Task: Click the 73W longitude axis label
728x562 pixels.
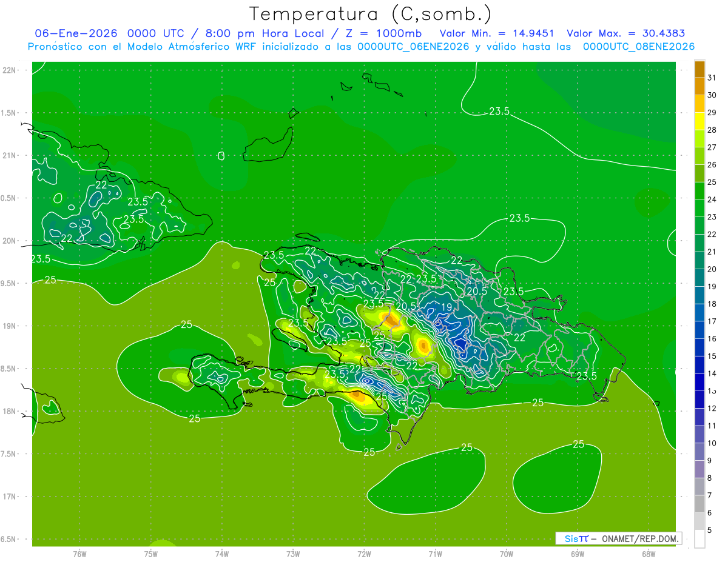Action: coord(293,554)
